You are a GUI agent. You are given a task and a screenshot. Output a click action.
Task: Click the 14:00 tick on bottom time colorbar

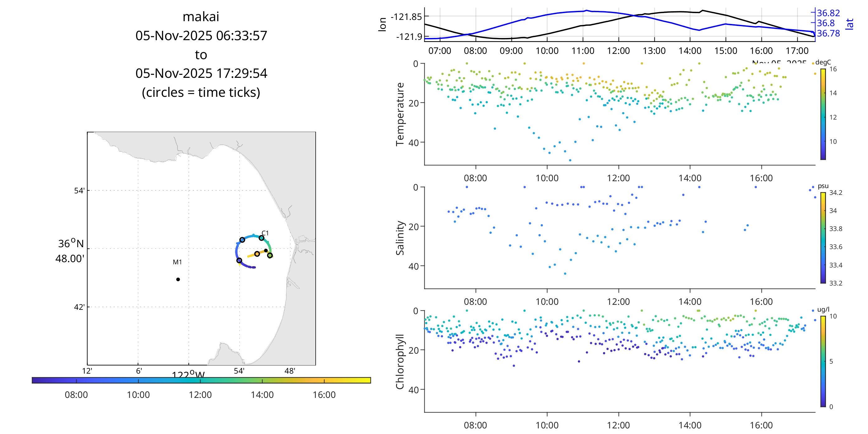click(262, 381)
